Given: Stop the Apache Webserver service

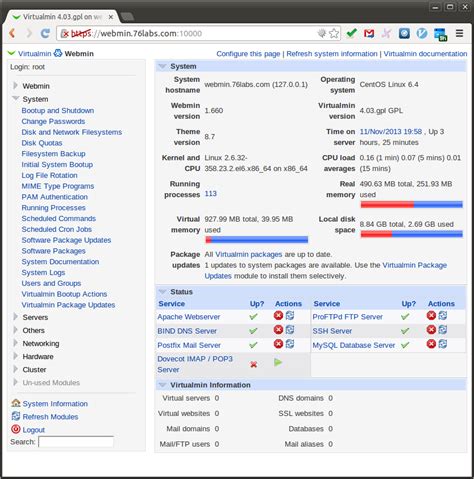Looking at the screenshot, I should (x=278, y=315).
